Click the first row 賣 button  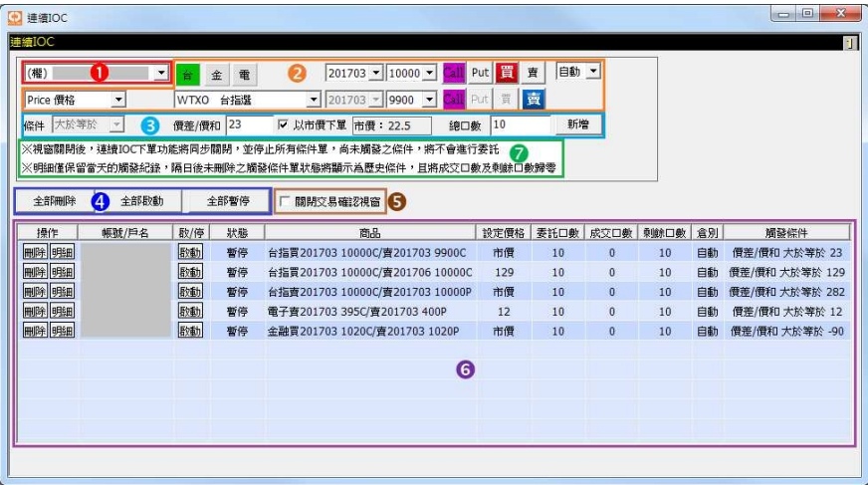coord(534,73)
